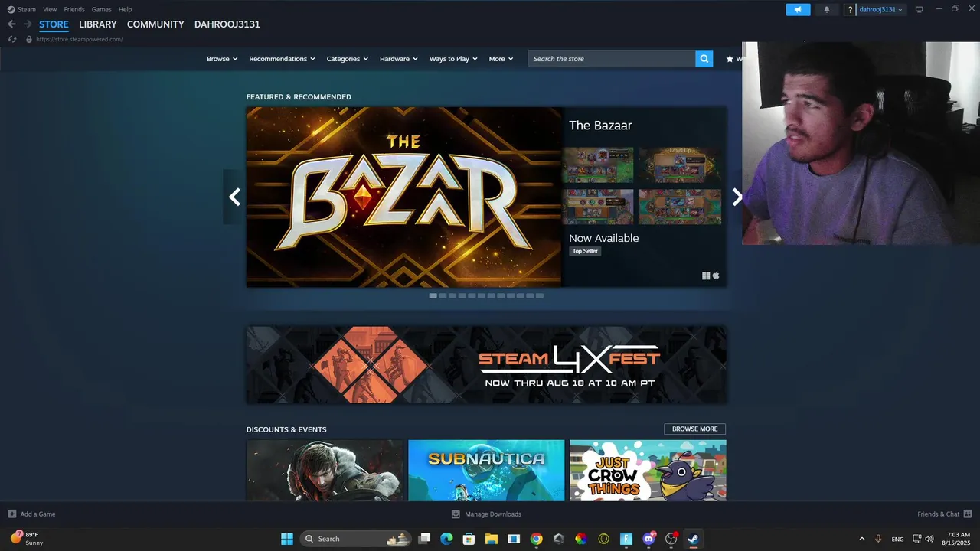Open the OBS Studio taskbar icon
980x551 pixels.
click(x=671, y=539)
